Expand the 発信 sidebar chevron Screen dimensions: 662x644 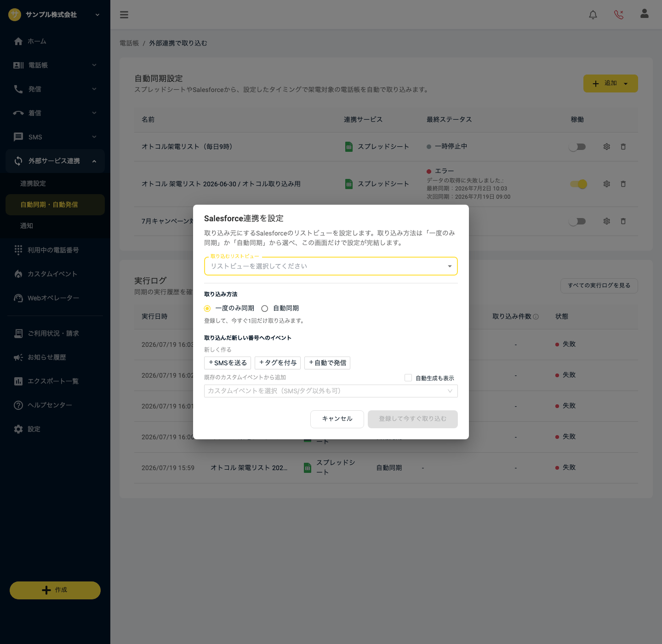94,89
